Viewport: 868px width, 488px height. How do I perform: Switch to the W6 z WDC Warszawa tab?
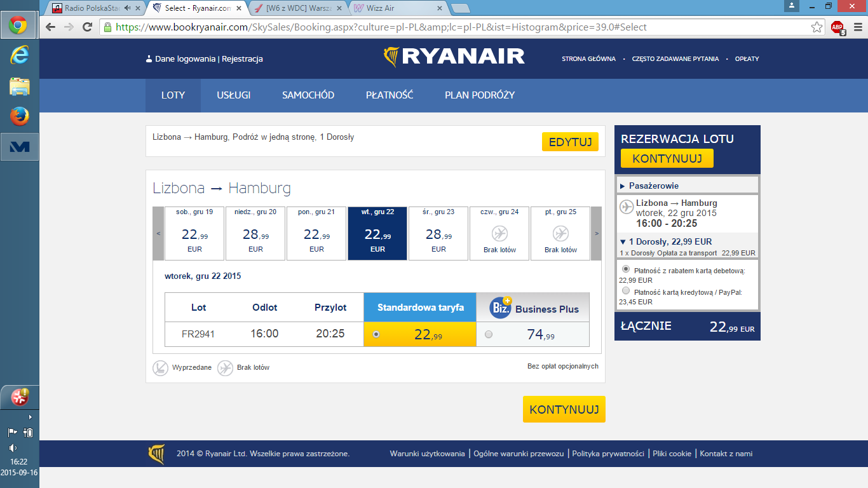pos(298,8)
